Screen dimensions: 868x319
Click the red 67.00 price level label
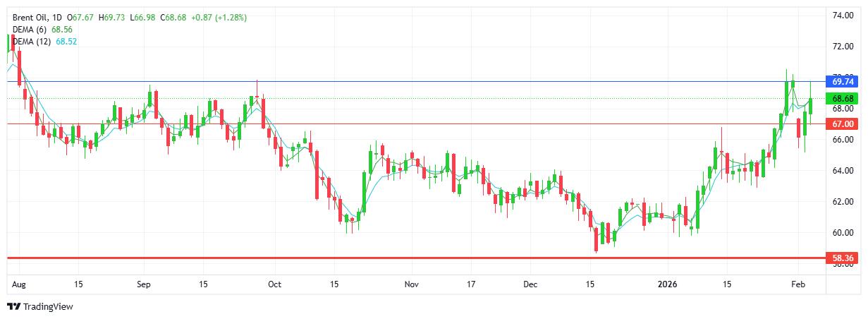[843, 124]
